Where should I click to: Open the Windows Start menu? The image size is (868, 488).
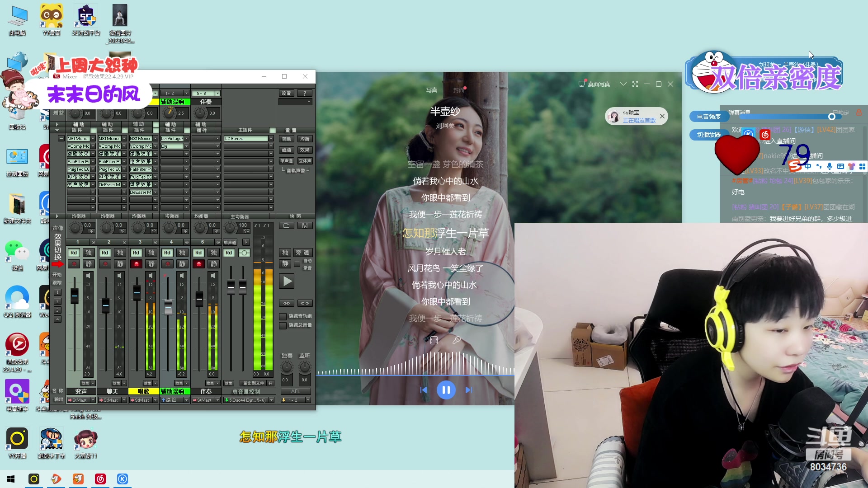pyautogui.click(x=11, y=479)
